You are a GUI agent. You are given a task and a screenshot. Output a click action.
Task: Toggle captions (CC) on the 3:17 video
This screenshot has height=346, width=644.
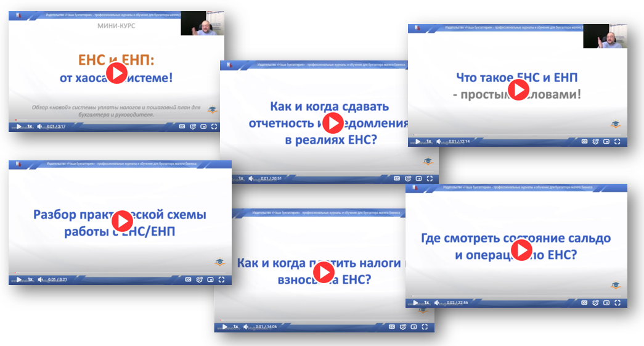point(182,126)
